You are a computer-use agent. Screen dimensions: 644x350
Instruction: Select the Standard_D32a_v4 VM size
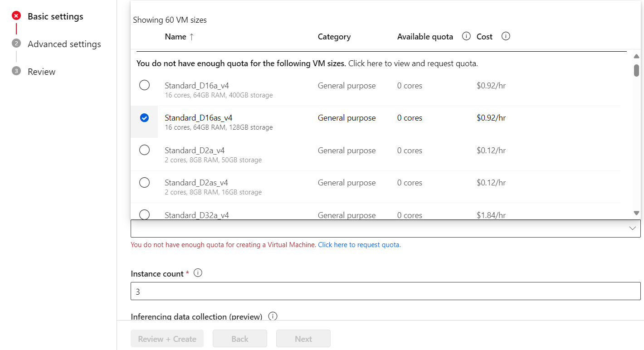tap(144, 214)
